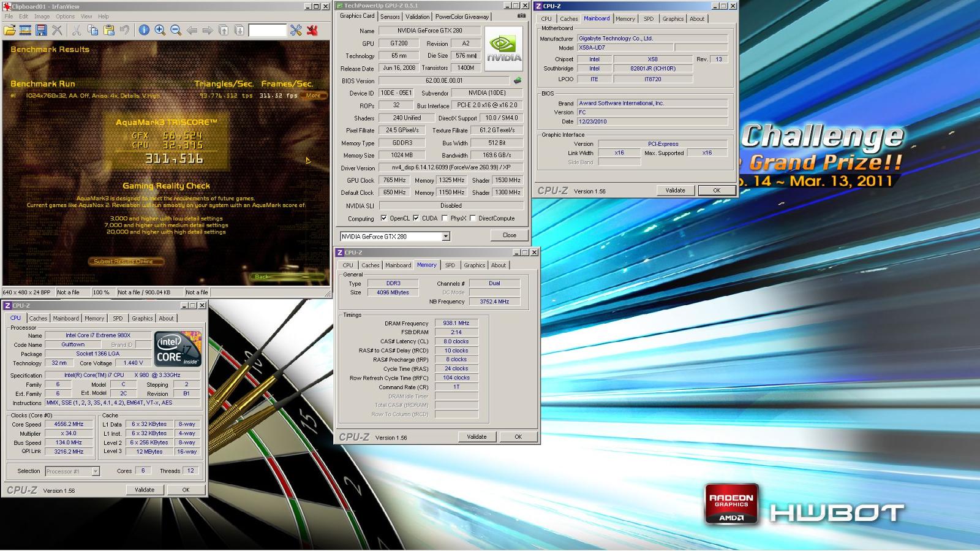Viewport: 980px width, 551px height.
Task: Open Caches tab in the CPU-Z CPU window
Action: [x=38, y=318]
